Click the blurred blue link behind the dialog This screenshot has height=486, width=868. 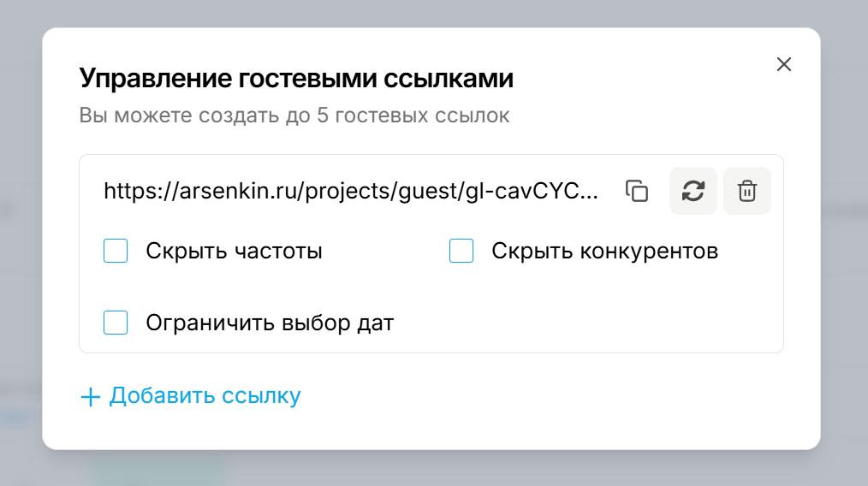[x=15, y=418]
